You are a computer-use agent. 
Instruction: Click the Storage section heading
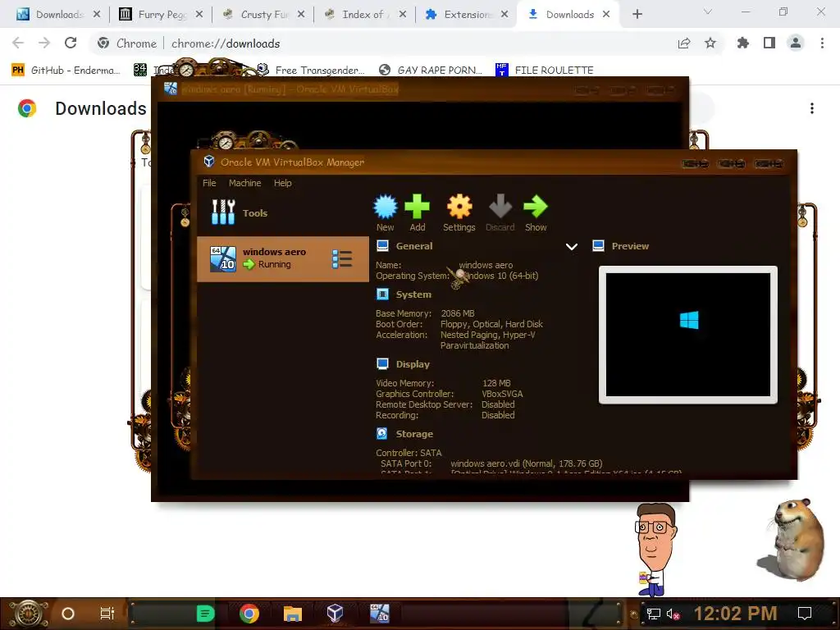pos(414,434)
